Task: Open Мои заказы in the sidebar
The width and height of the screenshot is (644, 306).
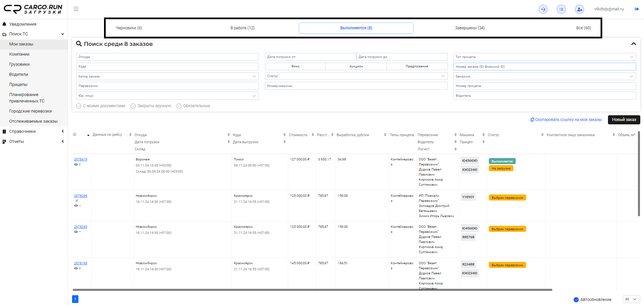Action: (x=34, y=44)
